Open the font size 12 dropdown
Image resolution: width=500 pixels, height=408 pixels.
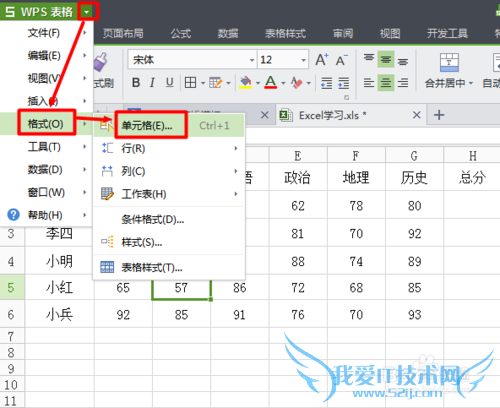[304, 60]
